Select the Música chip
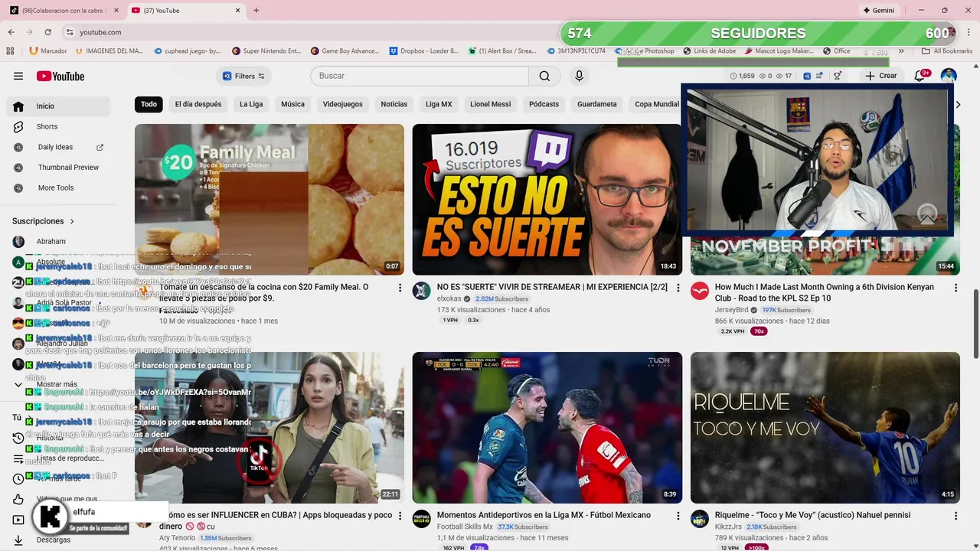 (x=292, y=104)
